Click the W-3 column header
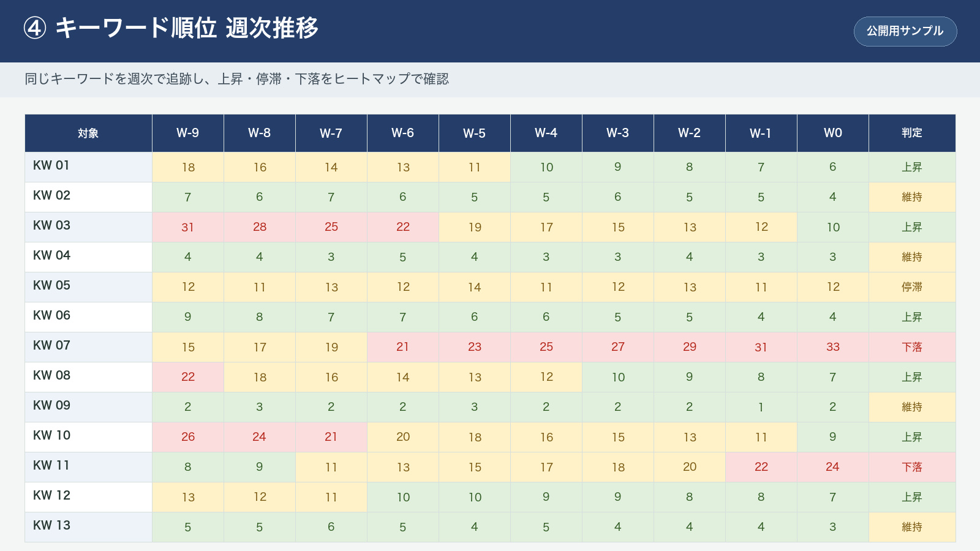This screenshot has height=551, width=980. [618, 133]
